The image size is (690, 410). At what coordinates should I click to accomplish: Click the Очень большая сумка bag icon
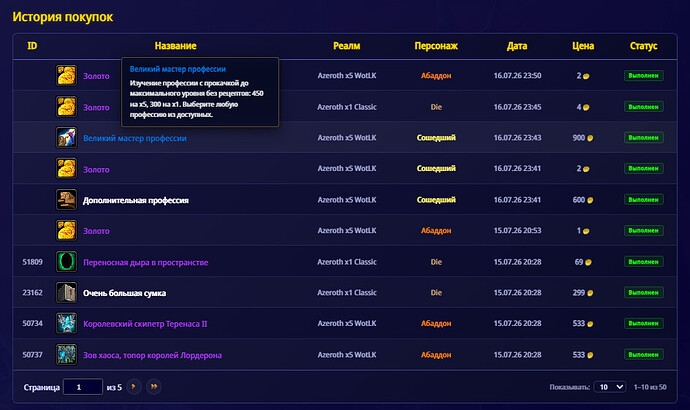tap(66, 293)
